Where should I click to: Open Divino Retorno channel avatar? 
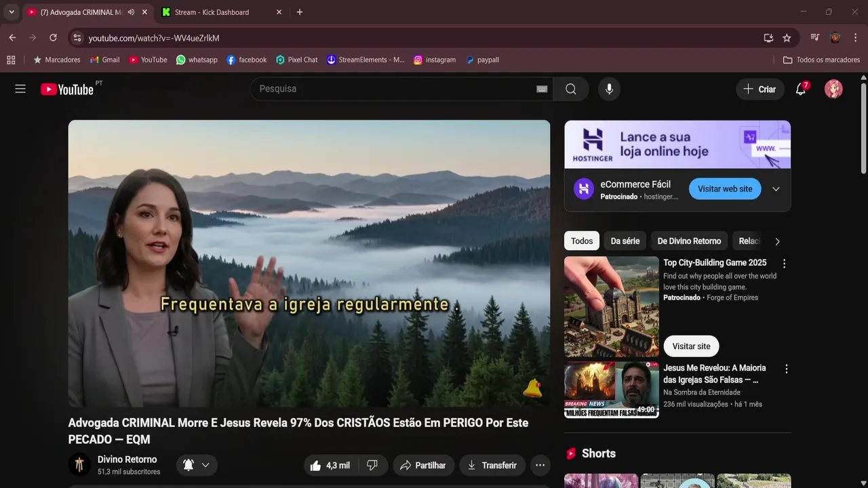click(79, 465)
